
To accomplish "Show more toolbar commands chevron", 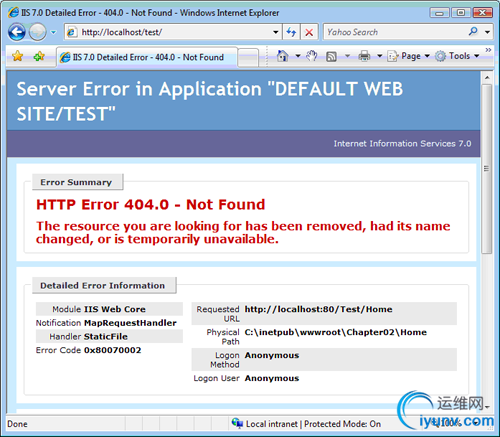I will [488, 50].
